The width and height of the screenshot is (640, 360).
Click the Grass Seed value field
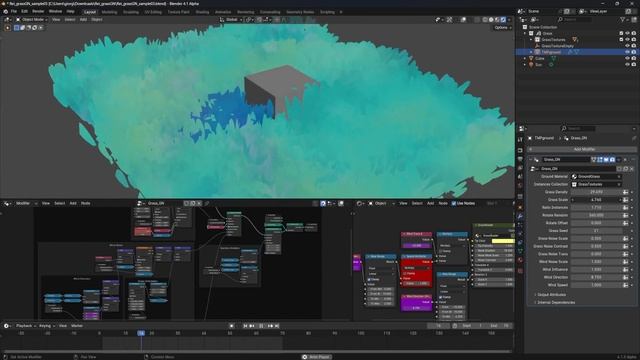[x=596, y=231]
